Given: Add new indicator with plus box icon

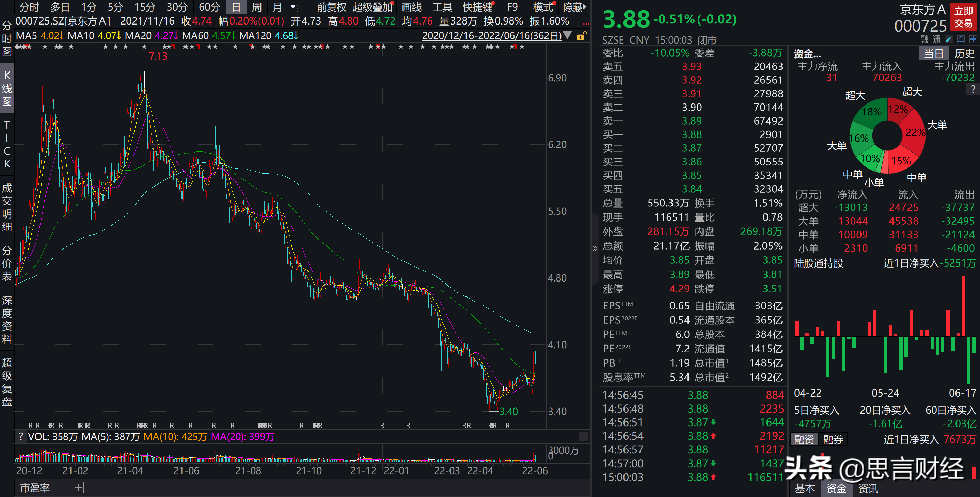Looking at the screenshot, I should 78,487.
